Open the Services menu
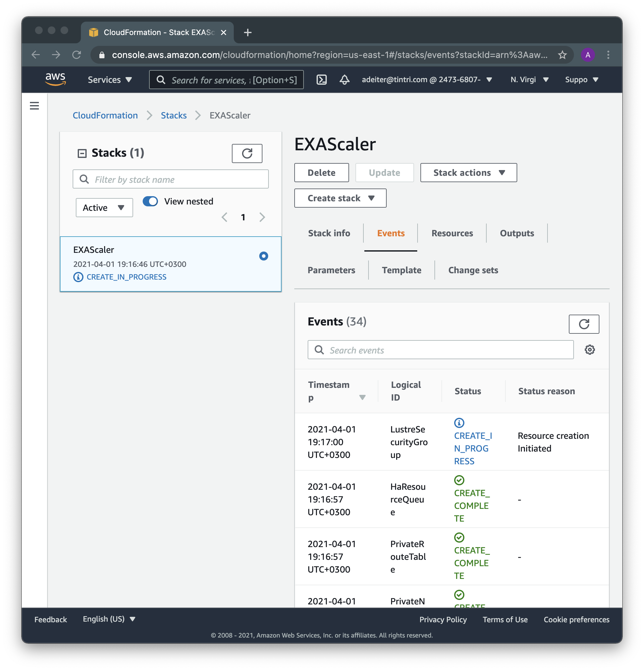This screenshot has width=644, height=670. coord(109,80)
